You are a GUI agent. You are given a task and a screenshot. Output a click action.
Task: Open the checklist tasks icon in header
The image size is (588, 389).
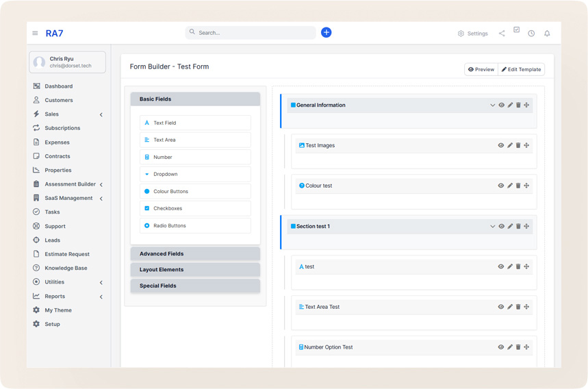[x=516, y=29]
